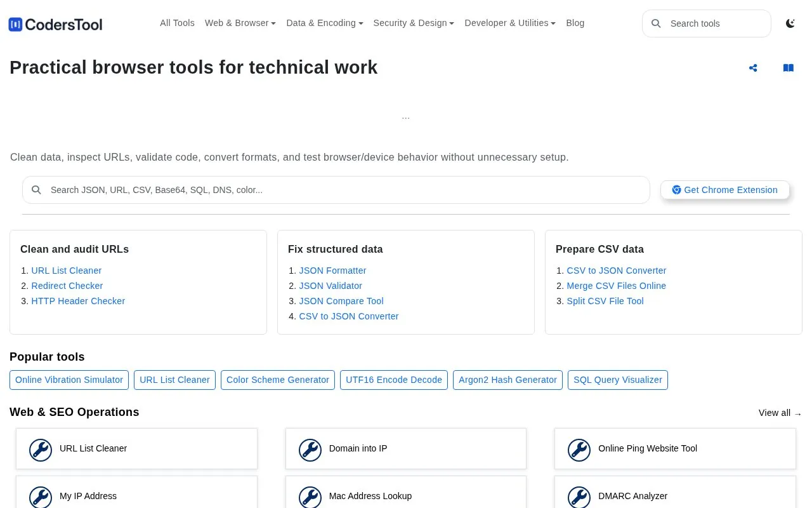Click the main search bar magnifier icon
This screenshot has height=508, width=812.
(37, 190)
